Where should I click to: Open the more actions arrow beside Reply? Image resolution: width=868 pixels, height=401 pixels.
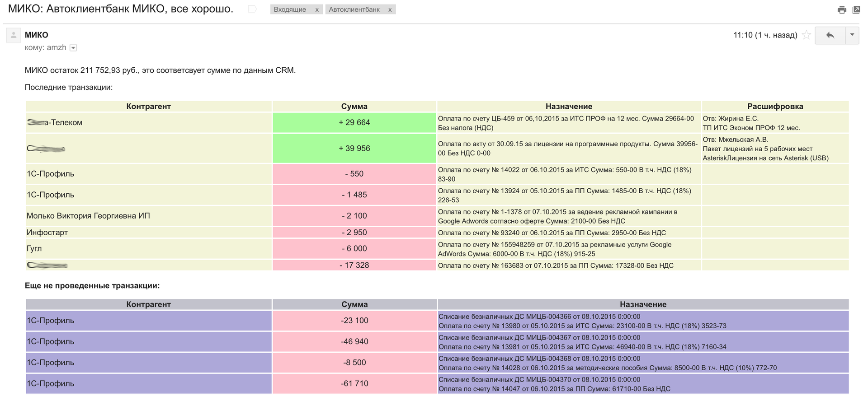[x=852, y=35]
